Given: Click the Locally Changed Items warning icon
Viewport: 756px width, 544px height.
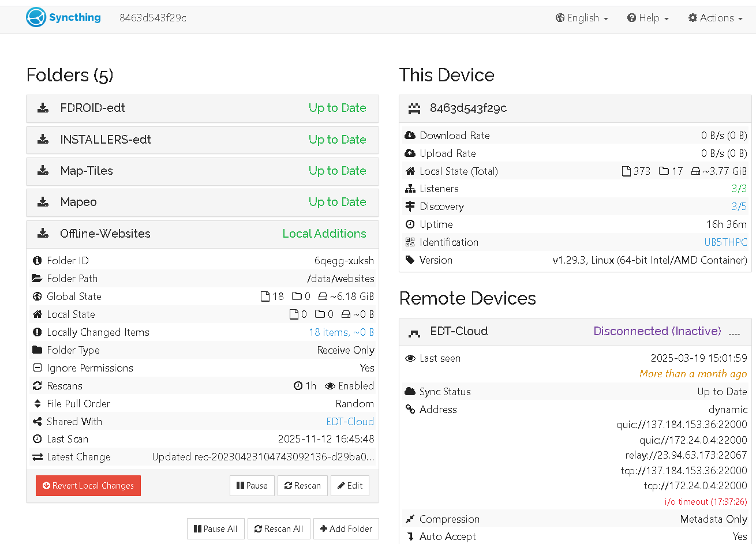Looking at the screenshot, I should 38,332.
